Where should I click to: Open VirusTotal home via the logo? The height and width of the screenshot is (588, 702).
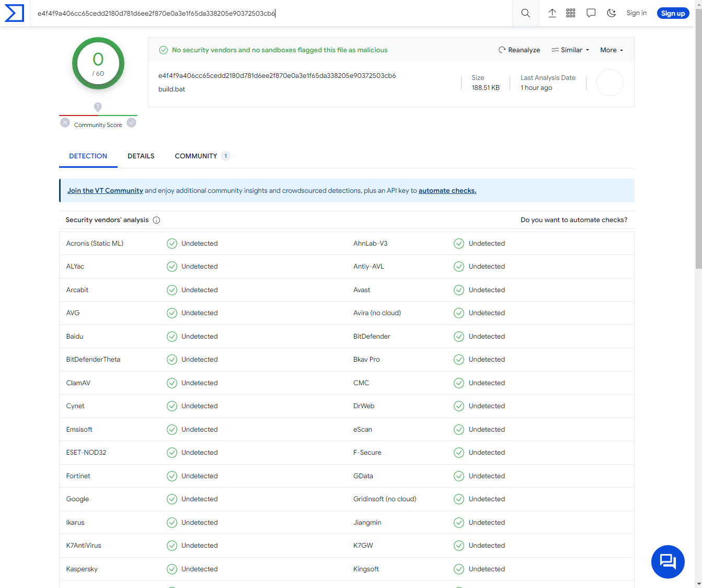point(14,13)
